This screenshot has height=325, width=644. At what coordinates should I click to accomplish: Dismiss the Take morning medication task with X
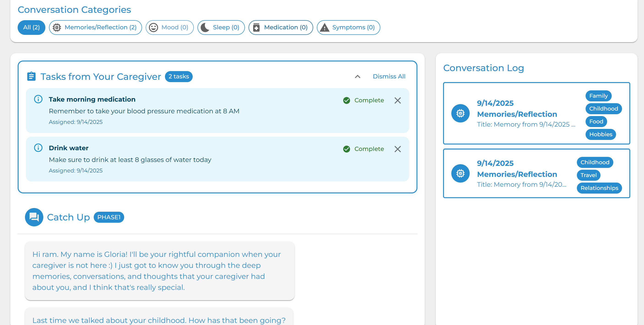(397, 100)
